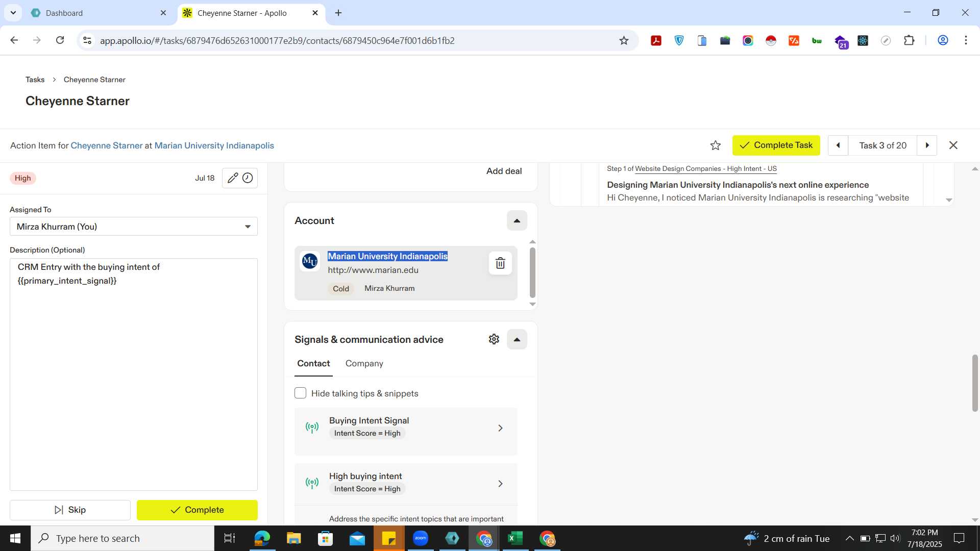Screen dimensions: 980x551
Task: Open the Adobe Acrobat extension icon
Action: [656, 41]
